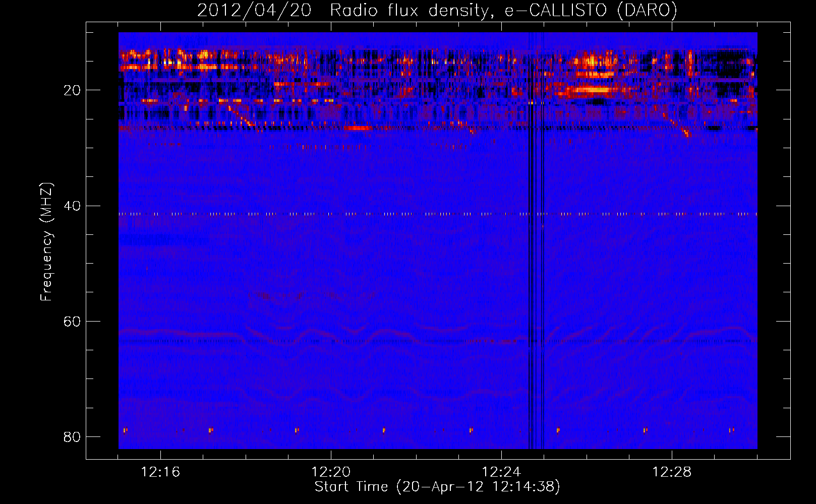
Task: Click the frequency tick label 20
Action: [x=72, y=90]
